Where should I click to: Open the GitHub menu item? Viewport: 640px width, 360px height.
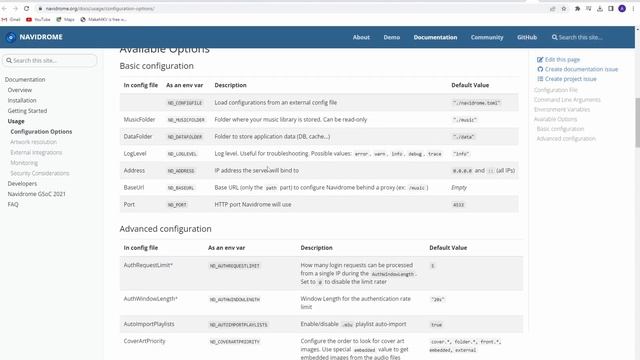click(527, 37)
